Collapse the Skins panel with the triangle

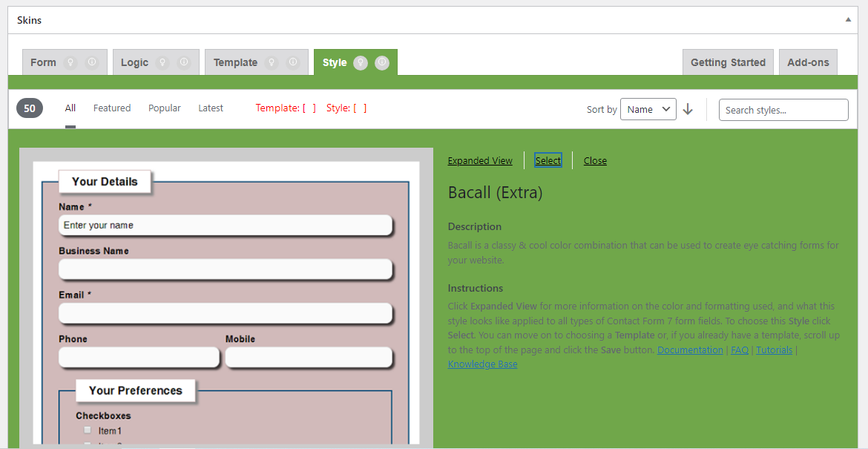coord(848,20)
